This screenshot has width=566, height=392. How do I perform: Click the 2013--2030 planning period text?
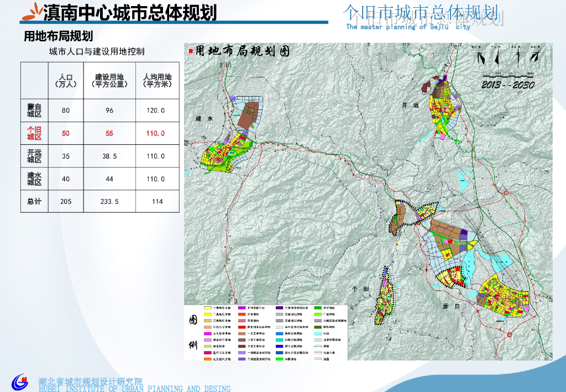coord(508,85)
